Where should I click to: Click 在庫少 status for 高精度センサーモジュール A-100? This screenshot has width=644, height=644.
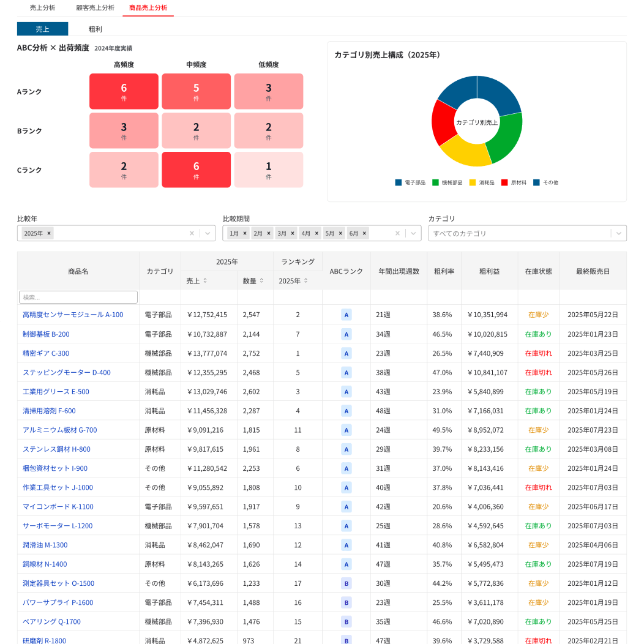pos(539,315)
